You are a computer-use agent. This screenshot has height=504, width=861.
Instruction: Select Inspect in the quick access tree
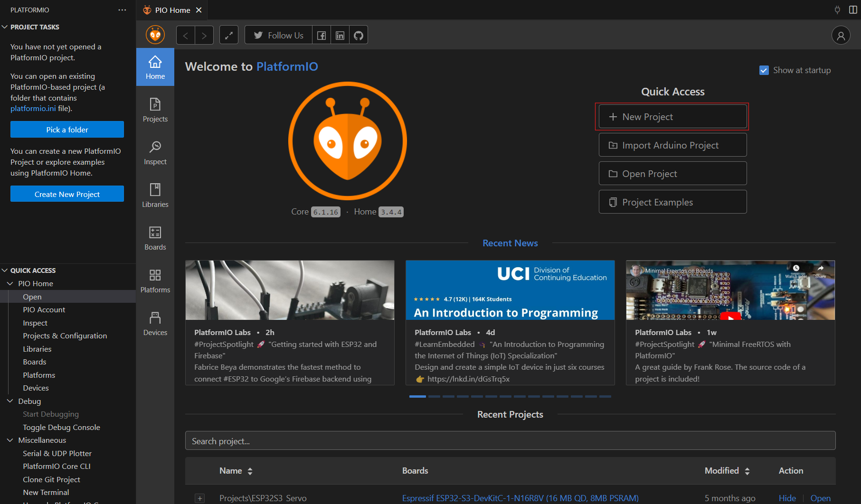[68, 323]
